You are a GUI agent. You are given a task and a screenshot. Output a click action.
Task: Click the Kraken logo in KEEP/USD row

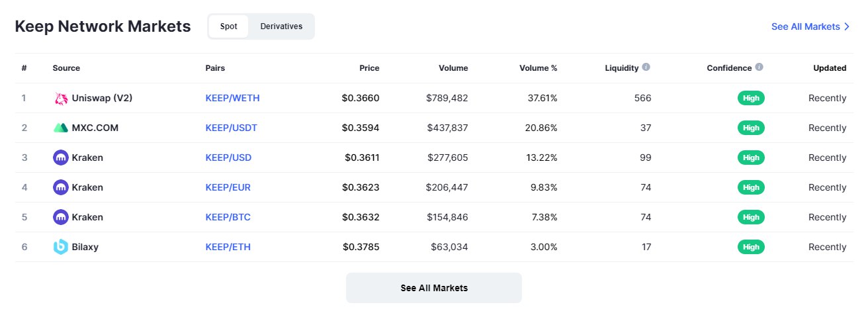[x=61, y=158]
